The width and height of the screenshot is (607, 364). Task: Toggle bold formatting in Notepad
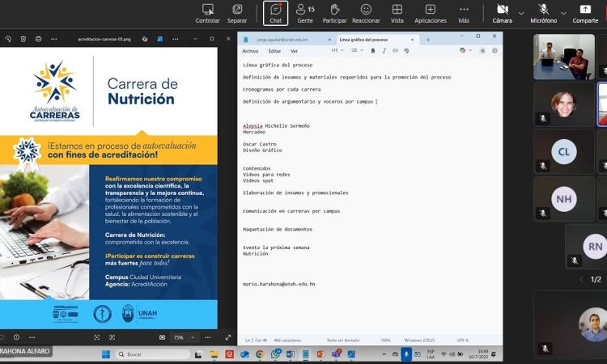click(373, 51)
